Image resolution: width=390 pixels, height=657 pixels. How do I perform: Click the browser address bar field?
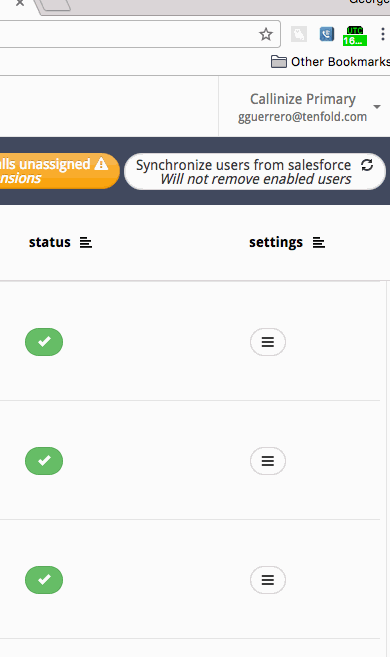pos(126,34)
